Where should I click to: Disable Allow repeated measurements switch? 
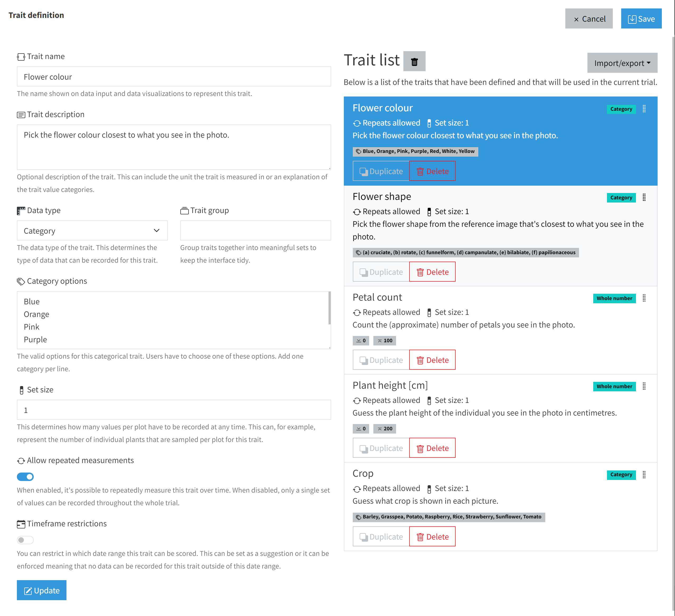[x=26, y=477]
